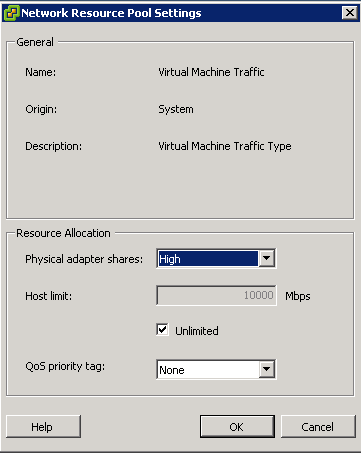Select the highlighted High shares value
Screen dimensions: 361x453
click(208, 259)
